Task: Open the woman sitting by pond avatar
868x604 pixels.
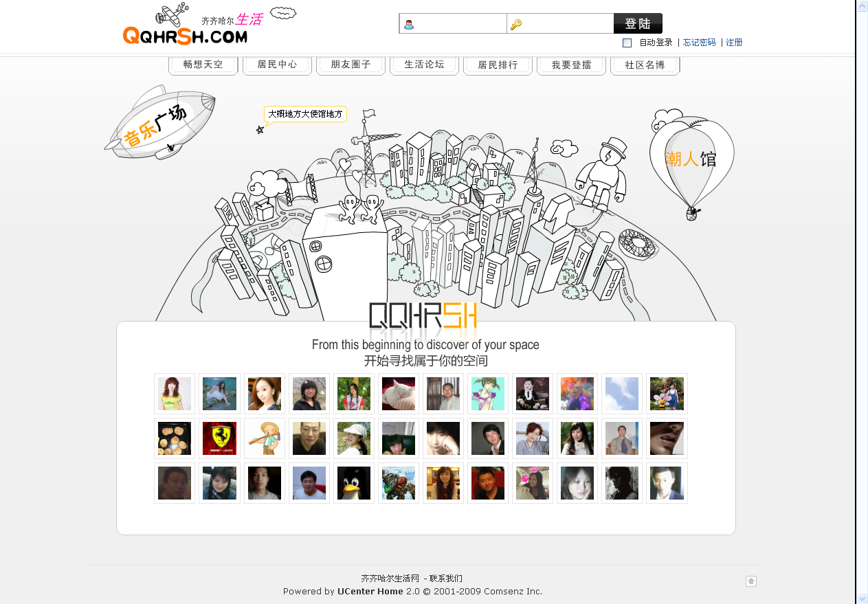Action: (219, 394)
